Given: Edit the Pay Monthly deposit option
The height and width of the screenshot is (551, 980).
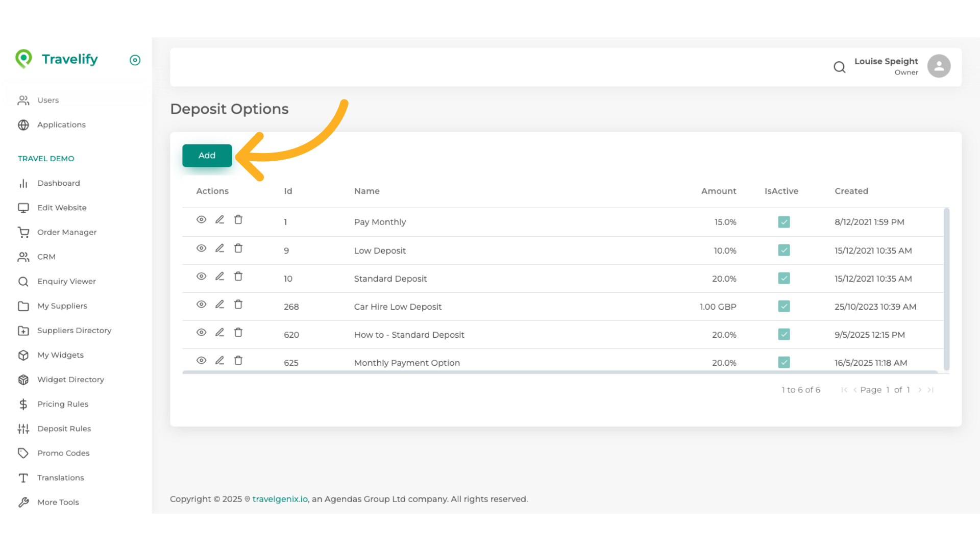Looking at the screenshot, I should pyautogui.click(x=219, y=220).
